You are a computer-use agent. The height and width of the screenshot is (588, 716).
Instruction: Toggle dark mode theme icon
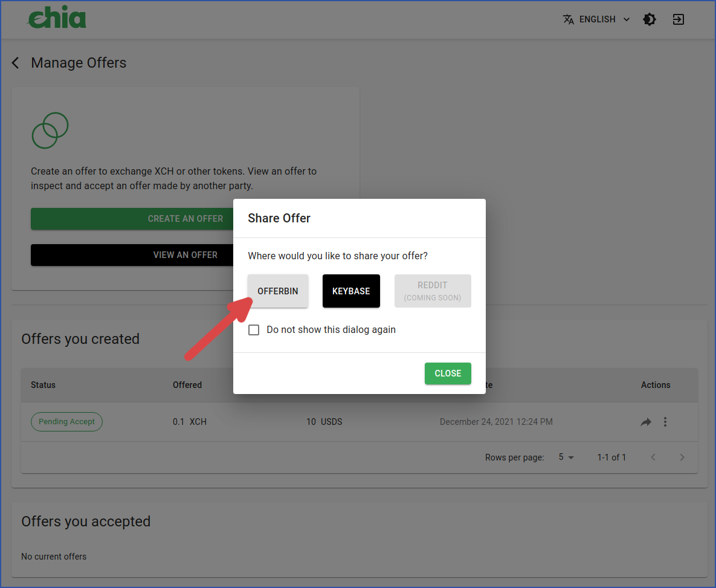coord(650,19)
